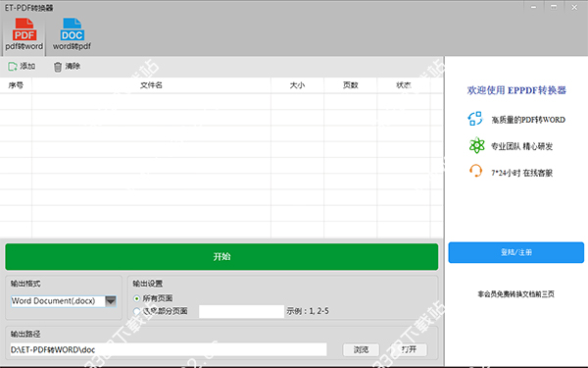The height and width of the screenshot is (368, 588).
Task: Close the ET-PDF转换器 window
Action: (x=574, y=7)
